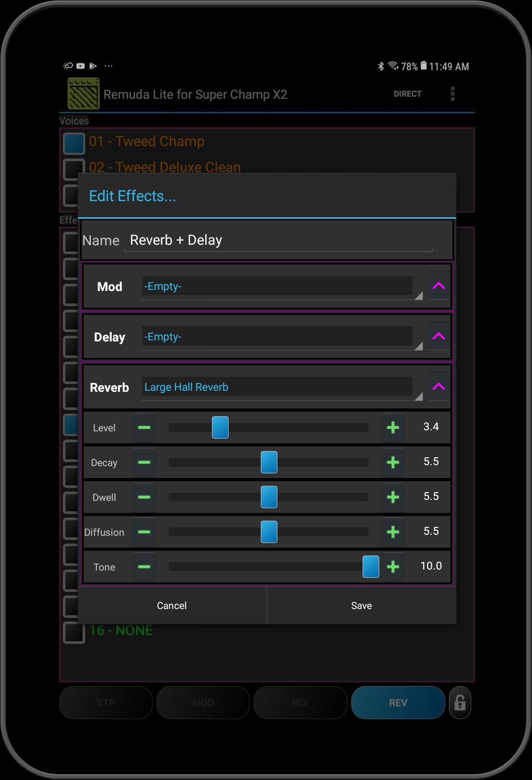Image resolution: width=532 pixels, height=780 pixels.
Task: Tap voice 02 - Tweed Deluxe Clean
Action: click(x=165, y=167)
